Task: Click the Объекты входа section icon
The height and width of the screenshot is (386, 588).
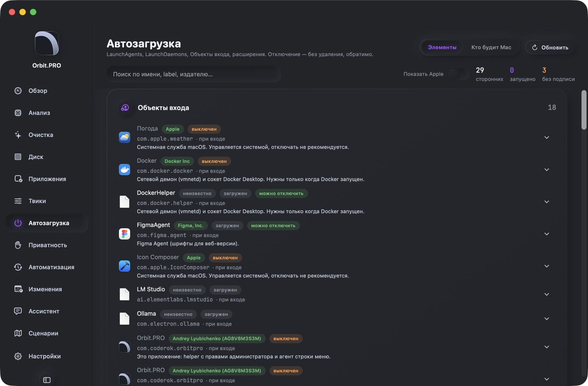Action: click(125, 108)
